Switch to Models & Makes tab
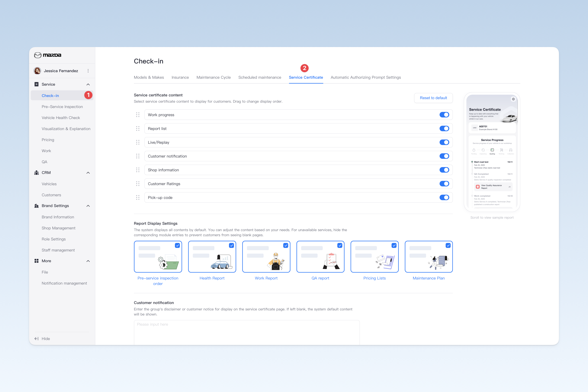Image resolution: width=588 pixels, height=392 pixels. click(x=149, y=78)
